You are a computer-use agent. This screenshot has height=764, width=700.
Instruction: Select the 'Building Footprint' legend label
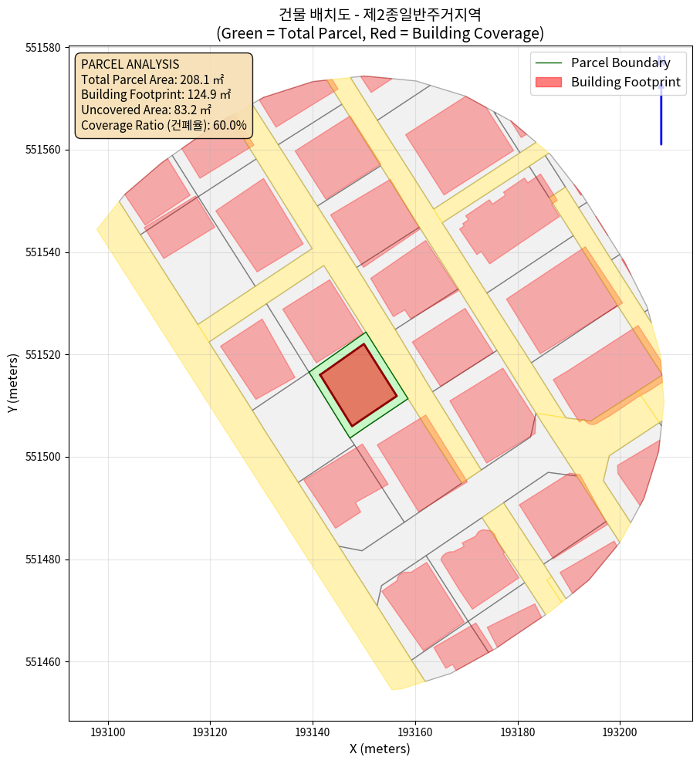[625, 83]
